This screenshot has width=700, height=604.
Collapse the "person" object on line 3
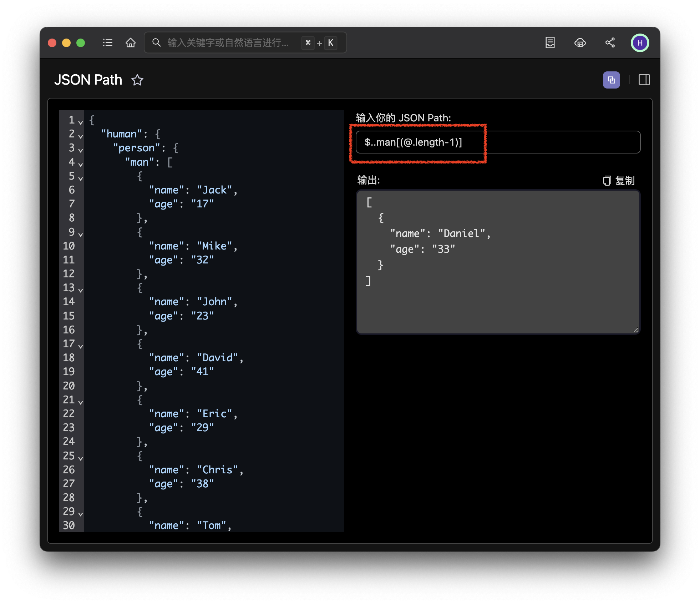[x=81, y=150]
